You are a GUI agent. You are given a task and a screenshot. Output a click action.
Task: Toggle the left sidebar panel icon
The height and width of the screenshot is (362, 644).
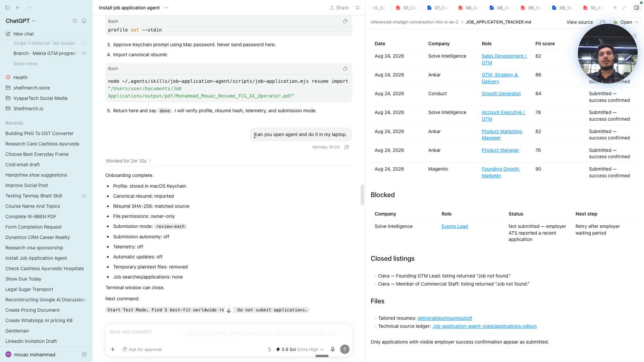(7, 8)
